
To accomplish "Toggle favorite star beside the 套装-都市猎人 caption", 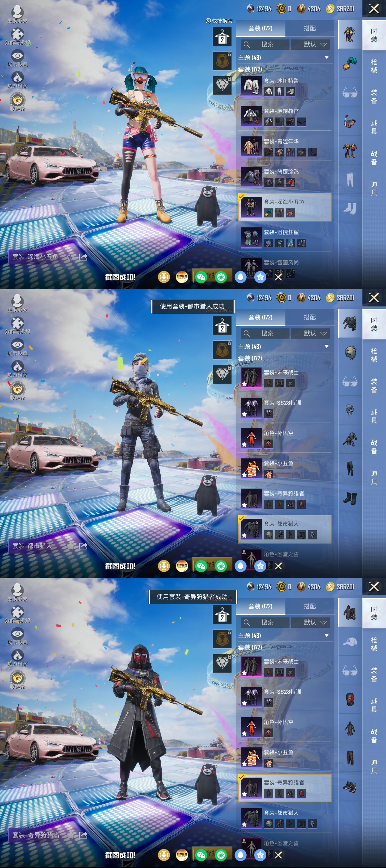I will (70, 546).
